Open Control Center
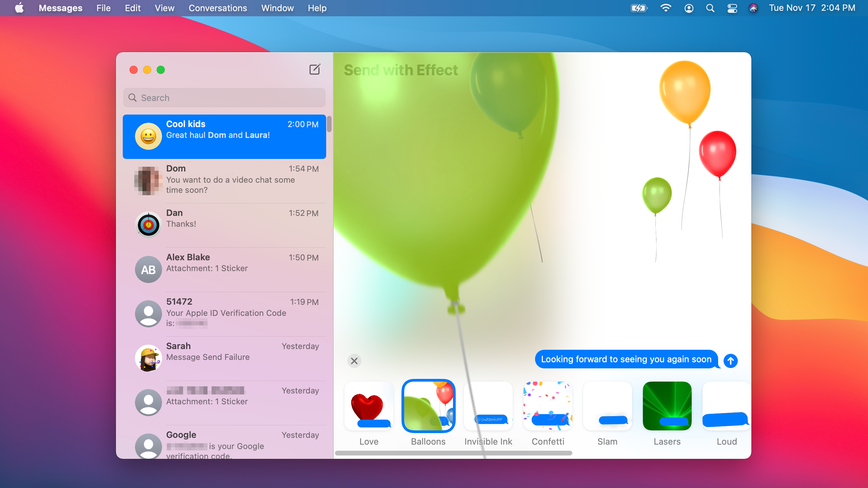The height and width of the screenshot is (488, 868). 732,8
